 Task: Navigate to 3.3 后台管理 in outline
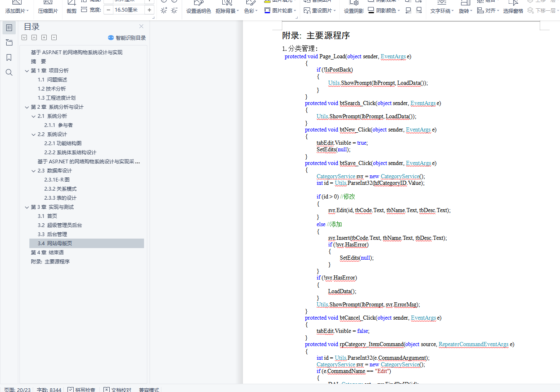(x=52, y=234)
